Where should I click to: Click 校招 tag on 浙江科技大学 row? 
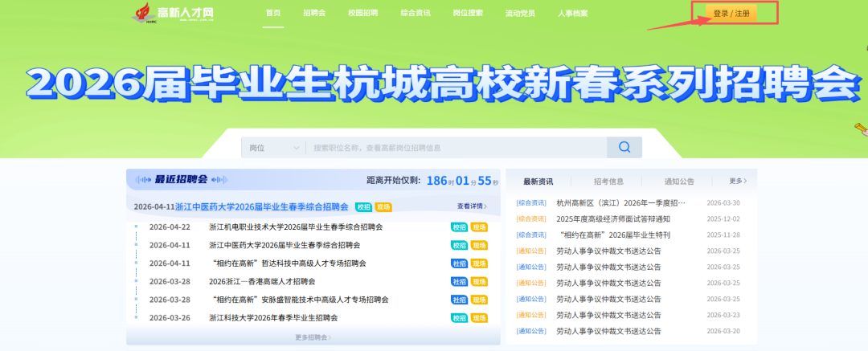[460, 318]
